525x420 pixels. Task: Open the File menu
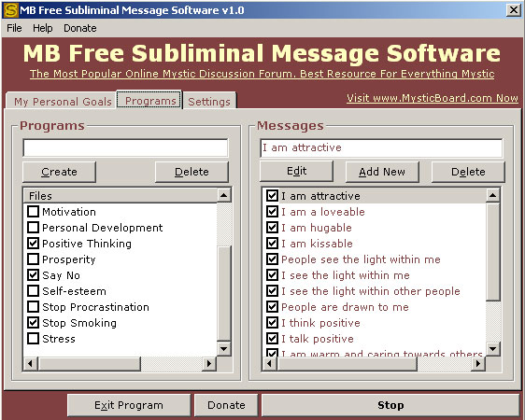14,28
